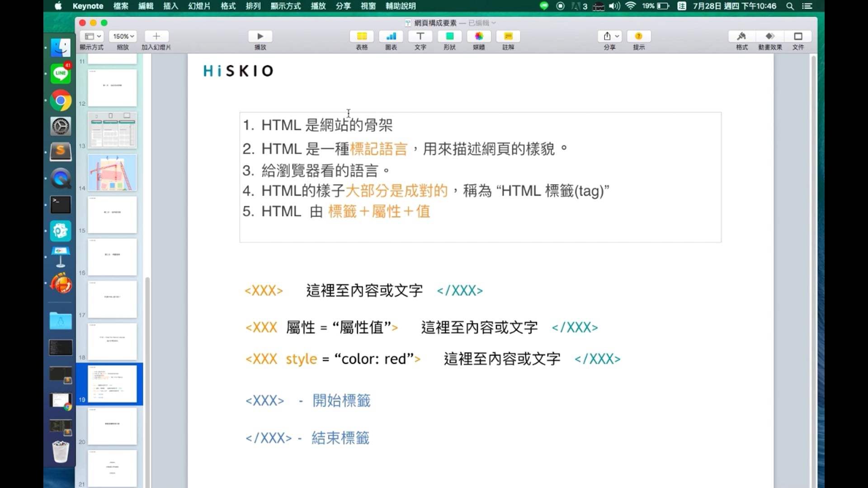Open the 圖表 chart tool
The image size is (868, 488).
tap(390, 36)
